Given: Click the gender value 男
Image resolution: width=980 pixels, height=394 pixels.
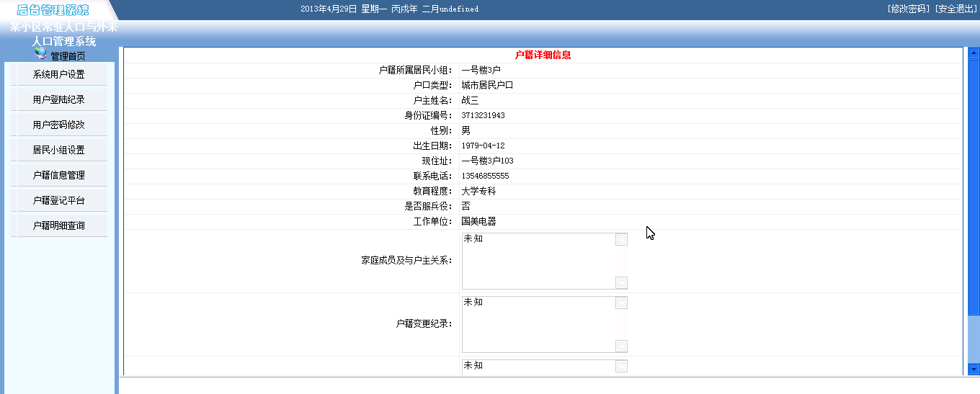Looking at the screenshot, I should 465,130.
